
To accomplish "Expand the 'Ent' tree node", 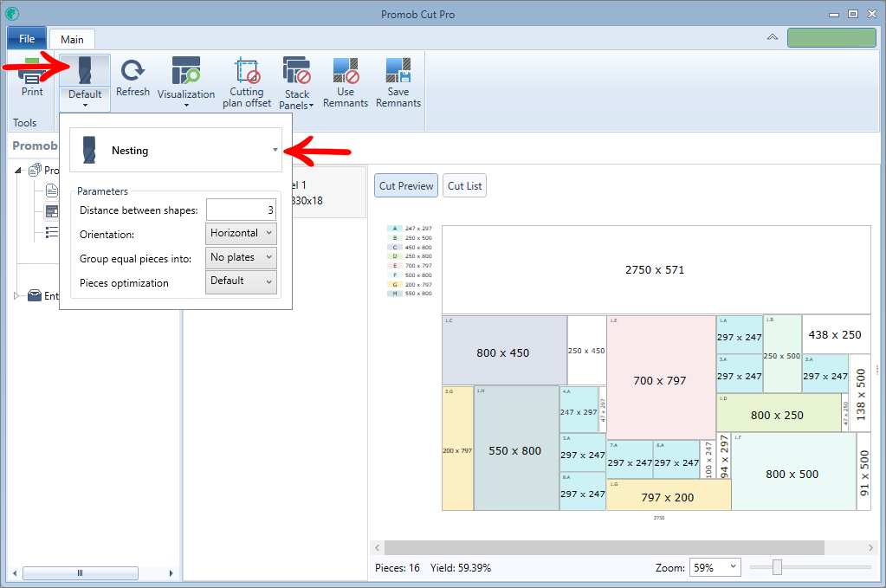I will click(x=17, y=295).
